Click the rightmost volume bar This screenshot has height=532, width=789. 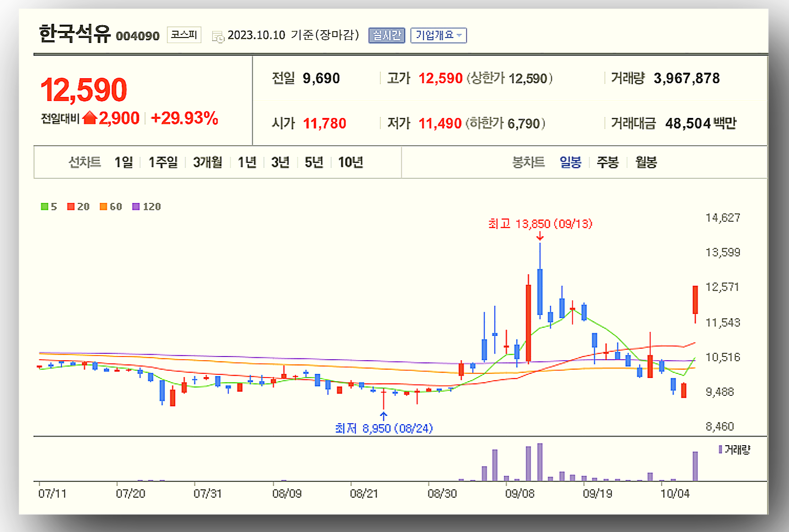tap(695, 466)
